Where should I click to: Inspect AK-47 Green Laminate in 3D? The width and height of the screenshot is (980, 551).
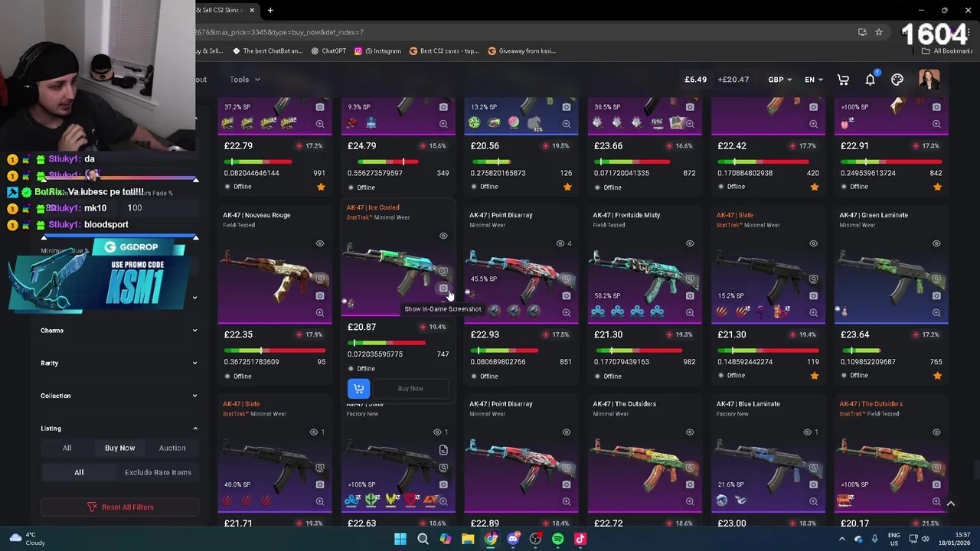pyautogui.click(x=936, y=279)
